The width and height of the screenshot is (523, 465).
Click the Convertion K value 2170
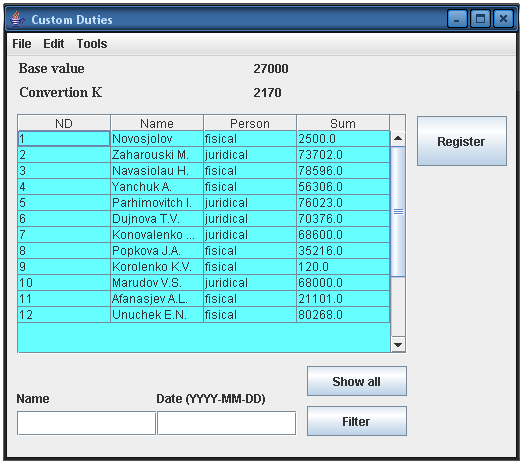click(267, 93)
